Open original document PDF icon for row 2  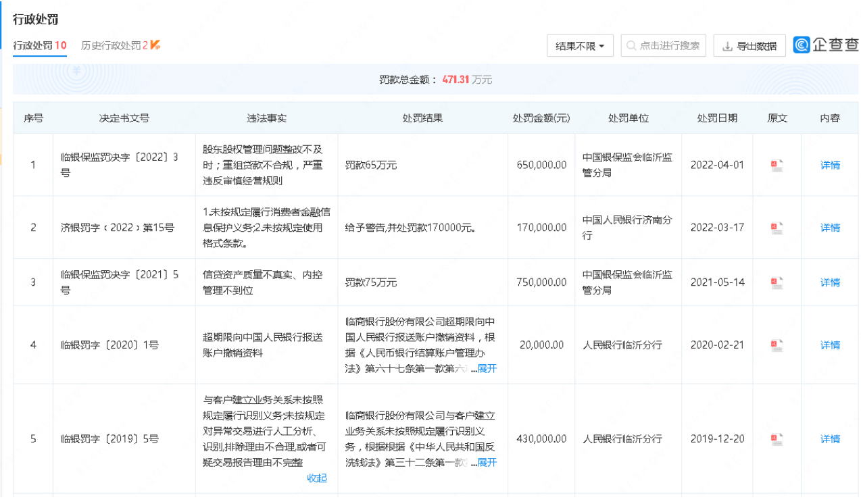777,228
